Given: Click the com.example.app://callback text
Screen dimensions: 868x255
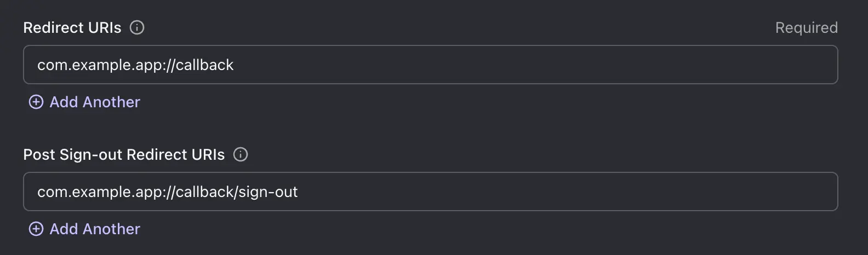Looking at the screenshot, I should point(135,65).
